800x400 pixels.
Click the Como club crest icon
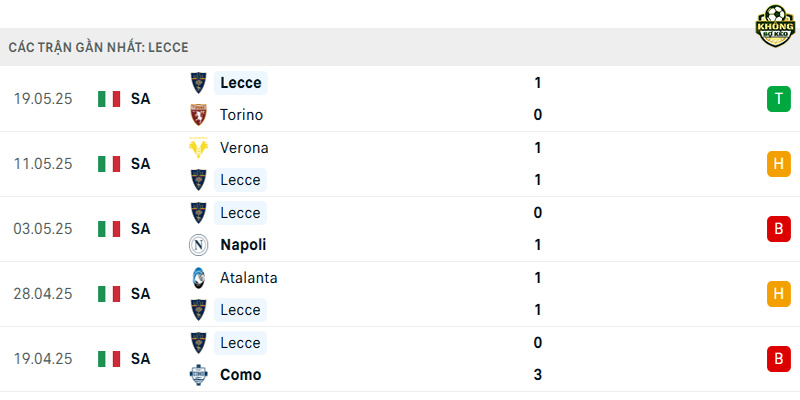[198, 375]
